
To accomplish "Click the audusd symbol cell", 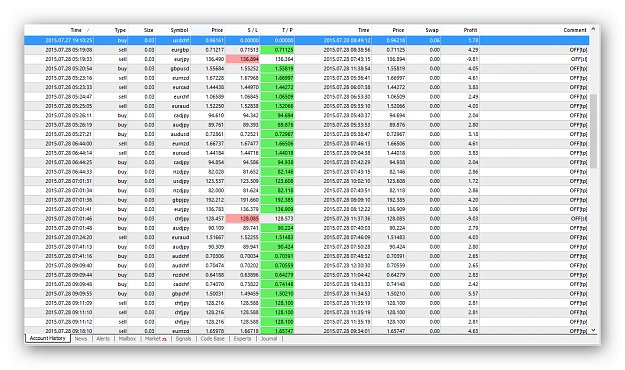I will point(180,134).
